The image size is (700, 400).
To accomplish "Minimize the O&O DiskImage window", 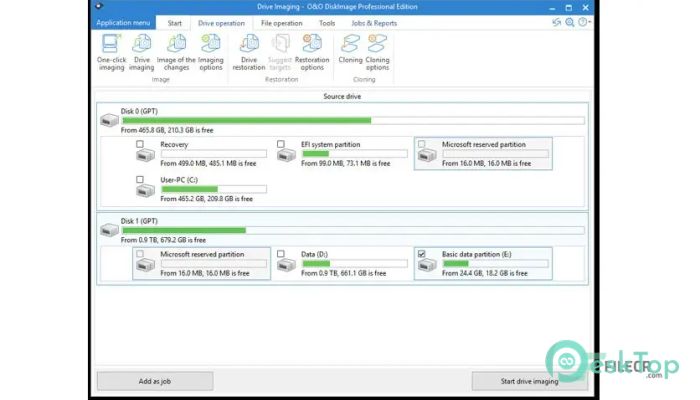I will coord(552,8).
